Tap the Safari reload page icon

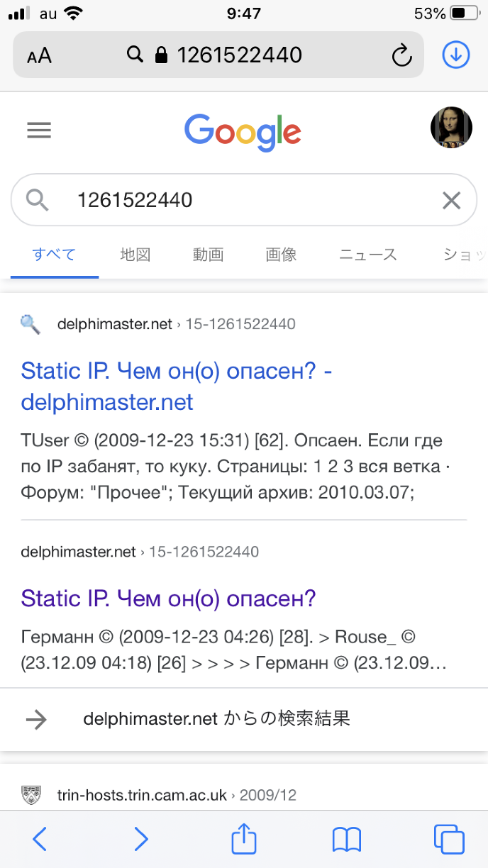401,55
